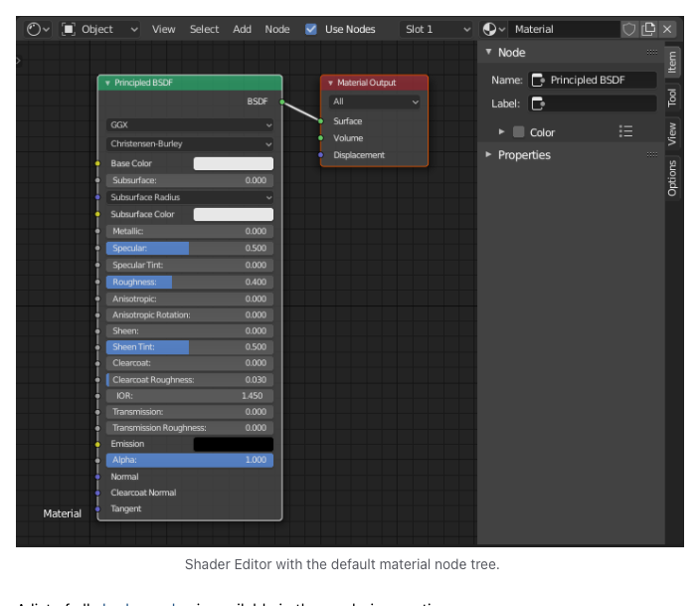
Task: Open the Color presets list icon
Action: [x=625, y=131]
